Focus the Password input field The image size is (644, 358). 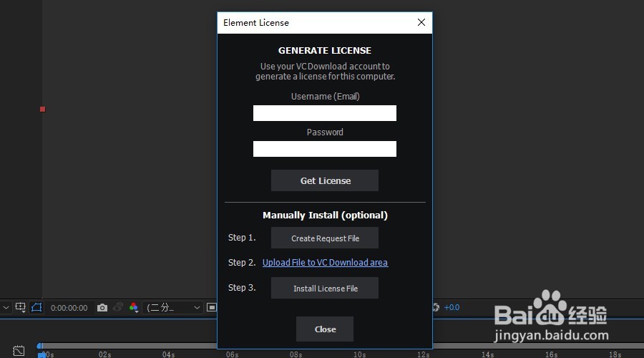click(x=324, y=149)
